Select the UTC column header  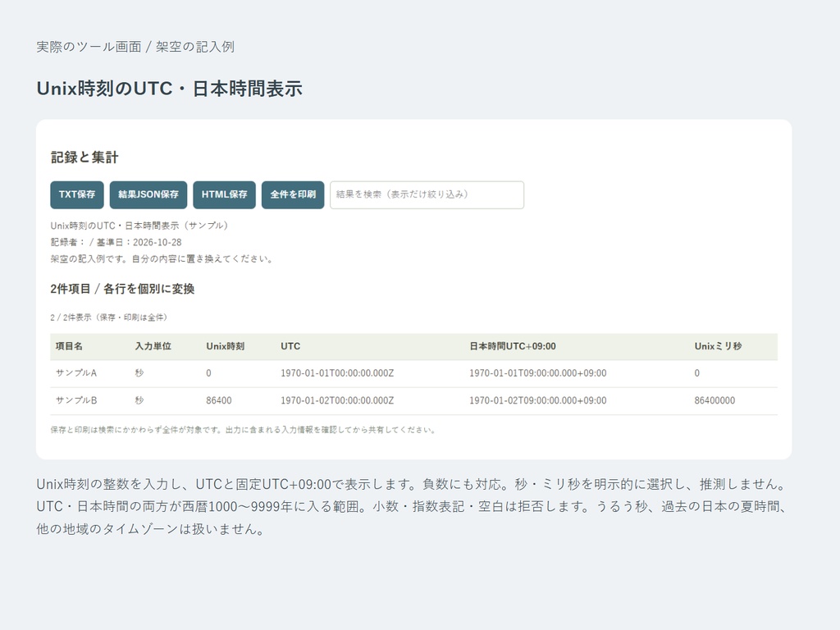click(x=290, y=346)
